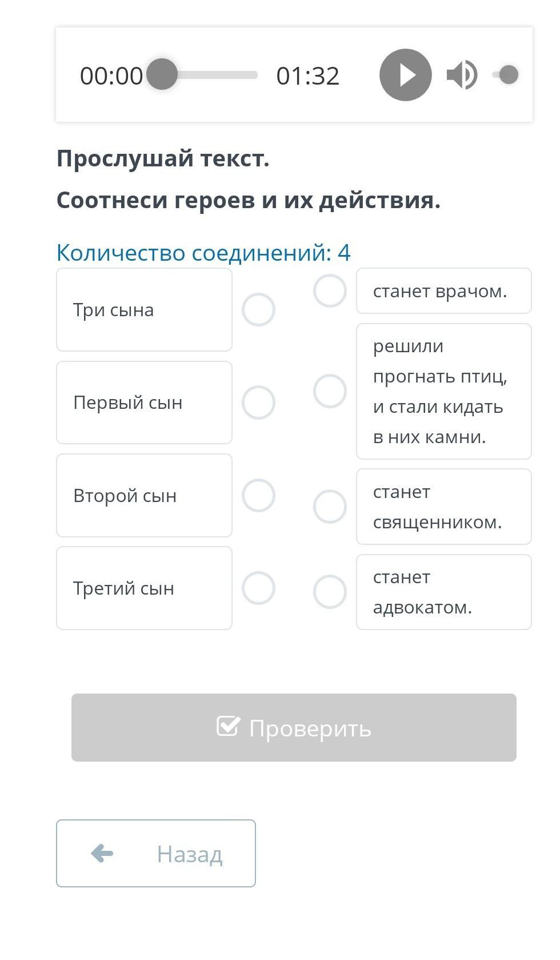
Task: Select the connector circle for Второй сын
Action: click(258, 495)
